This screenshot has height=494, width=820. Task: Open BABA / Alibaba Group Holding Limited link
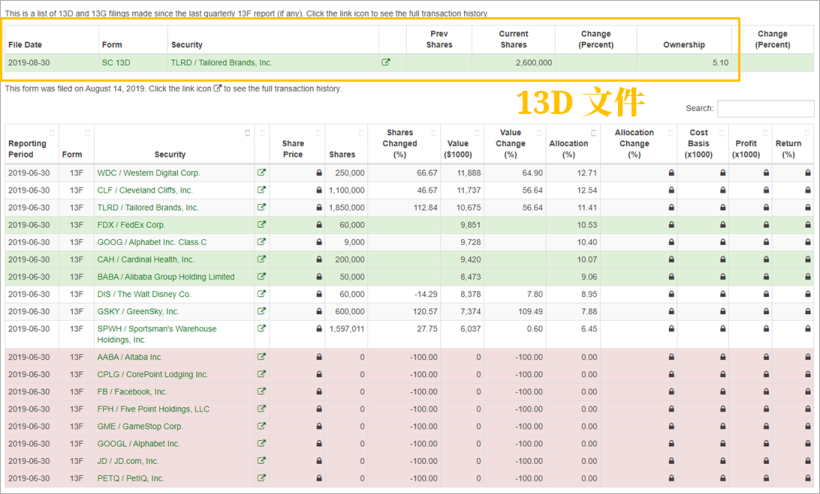point(166,277)
